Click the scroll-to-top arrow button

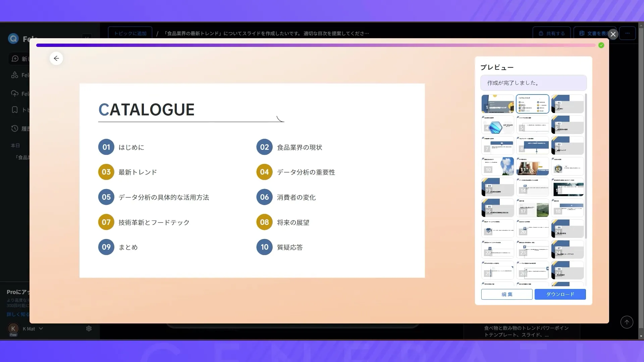(x=627, y=322)
